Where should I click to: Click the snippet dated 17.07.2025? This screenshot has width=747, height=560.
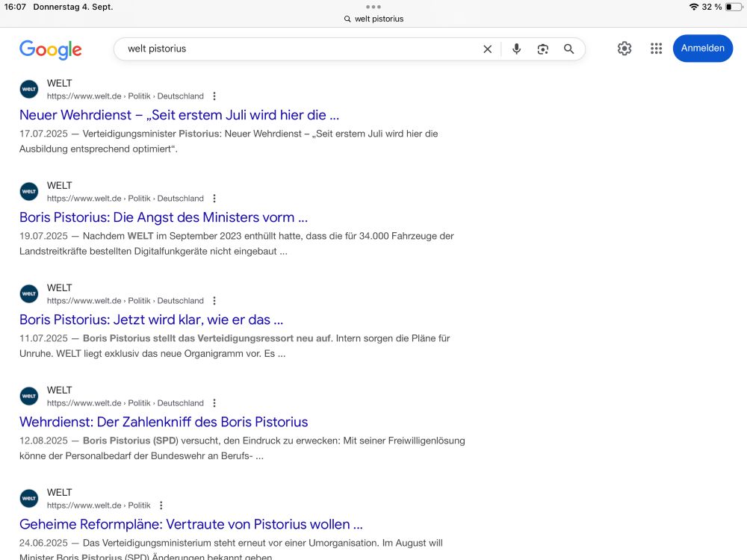coord(229,141)
